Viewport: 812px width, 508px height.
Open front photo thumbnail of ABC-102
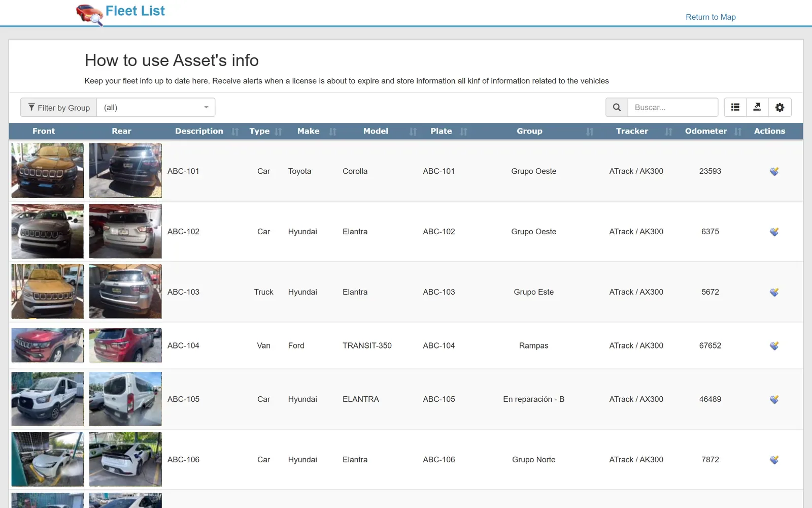pyautogui.click(x=48, y=231)
